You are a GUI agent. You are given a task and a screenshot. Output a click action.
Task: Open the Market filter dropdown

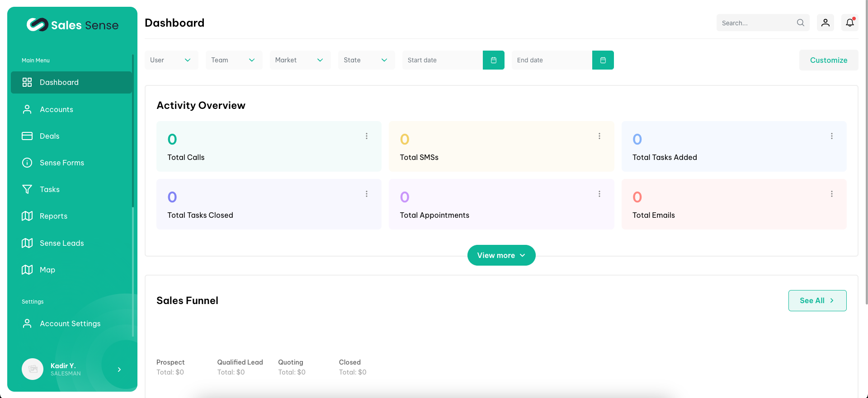tap(300, 60)
